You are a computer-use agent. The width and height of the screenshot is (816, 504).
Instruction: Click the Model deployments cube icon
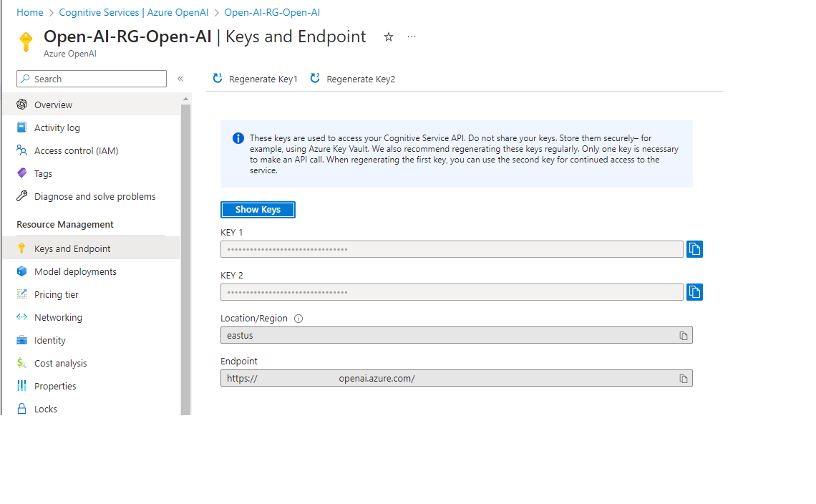pyautogui.click(x=22, y=271)
